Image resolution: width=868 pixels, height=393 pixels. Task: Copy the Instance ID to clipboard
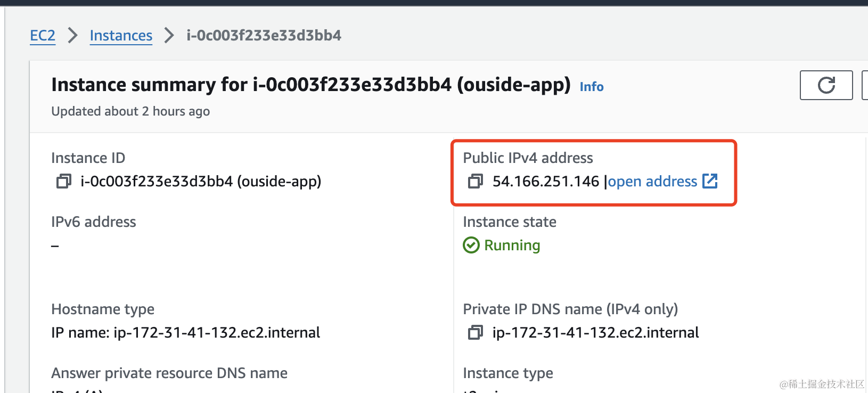64,182
